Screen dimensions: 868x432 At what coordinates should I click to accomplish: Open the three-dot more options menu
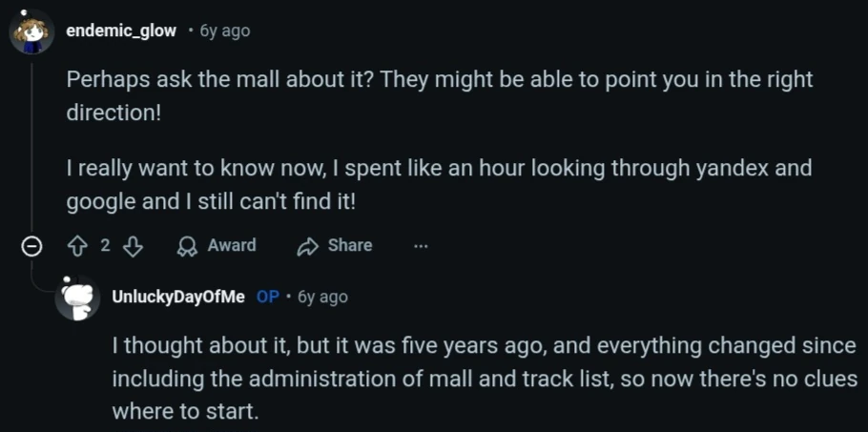tap(421, 246)
